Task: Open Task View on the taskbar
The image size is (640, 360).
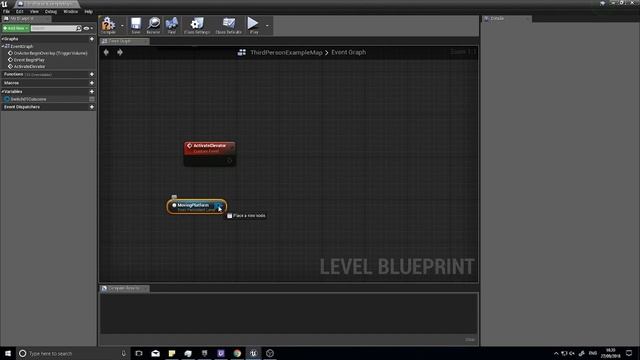Action: tap(139, 353)
